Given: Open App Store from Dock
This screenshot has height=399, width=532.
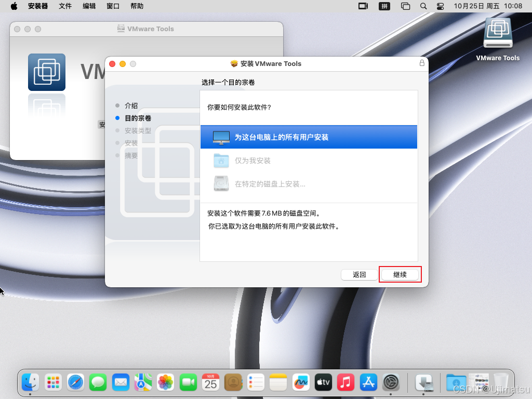Looking at the screenshot, I should pyautogui.click(x=368, y=383).
